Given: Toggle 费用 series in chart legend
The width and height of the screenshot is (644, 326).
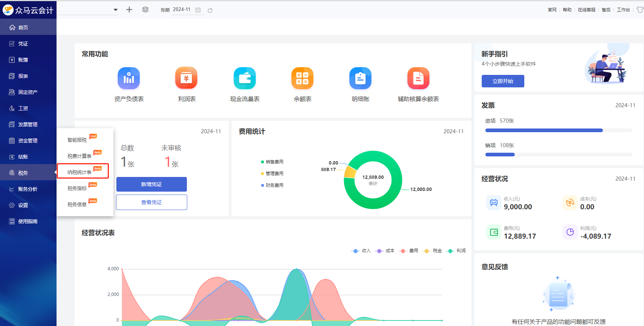Looking at the screenshot, I should point(409,251).
